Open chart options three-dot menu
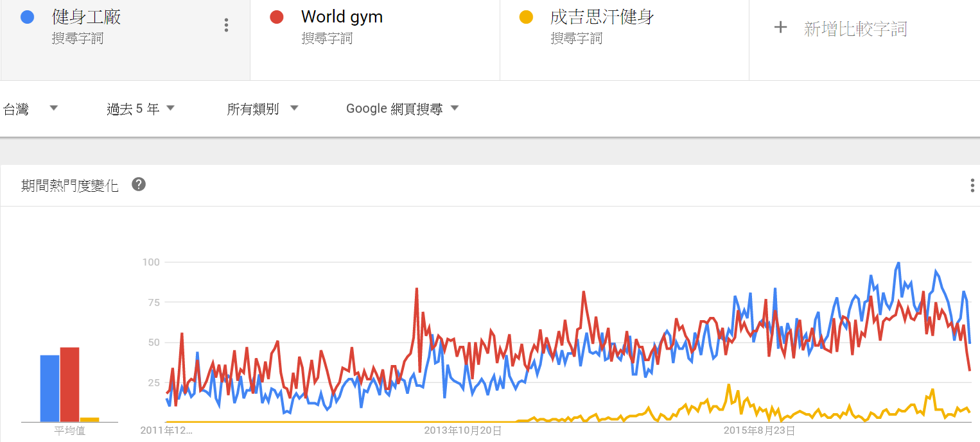This screenshot has width=980, height=442. coord(972,186)
